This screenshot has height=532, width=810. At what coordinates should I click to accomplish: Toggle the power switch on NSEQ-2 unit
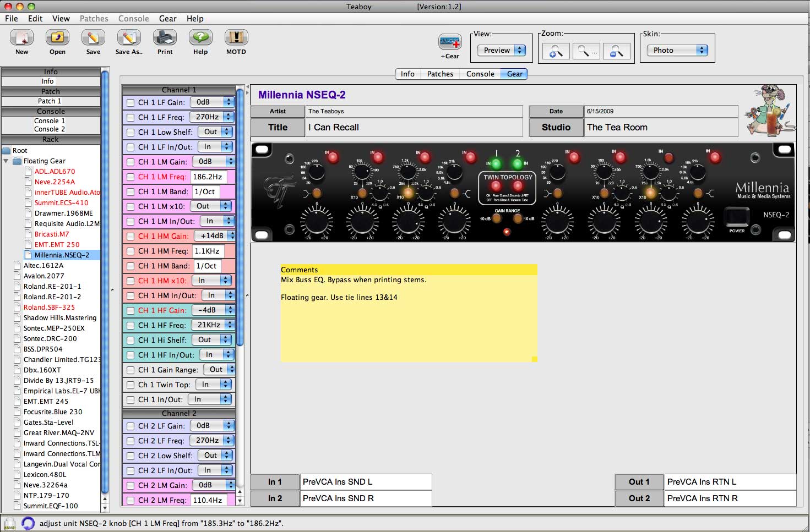pyautogui.click(x=737, y=217)
